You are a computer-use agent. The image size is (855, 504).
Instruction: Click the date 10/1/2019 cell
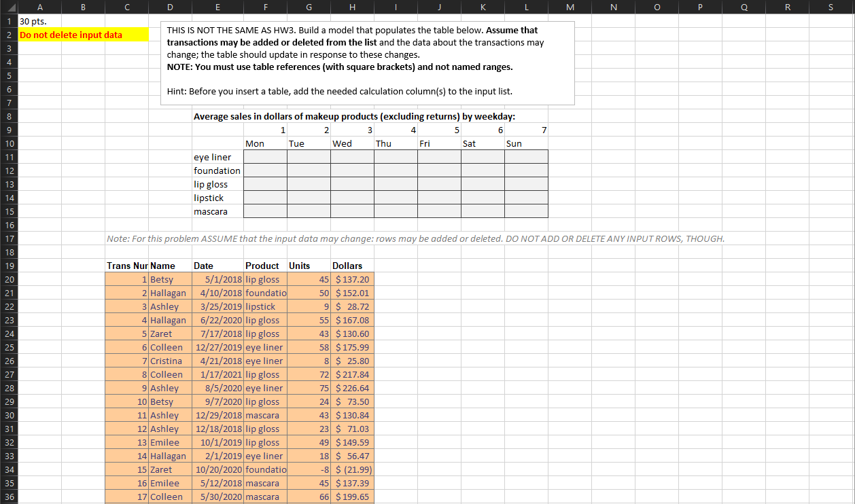point(217,442)
